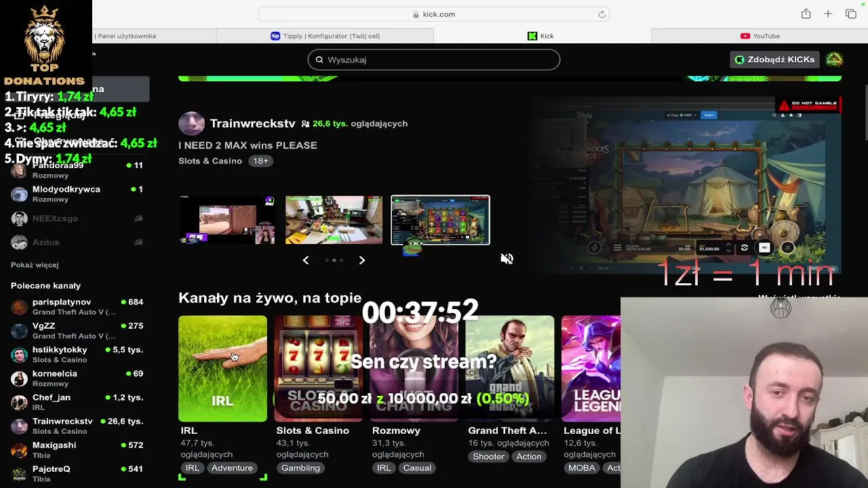This screenshot has height=488, width=868.
Task: Show the Safari tab overview
Action: (x=851, y=14)
